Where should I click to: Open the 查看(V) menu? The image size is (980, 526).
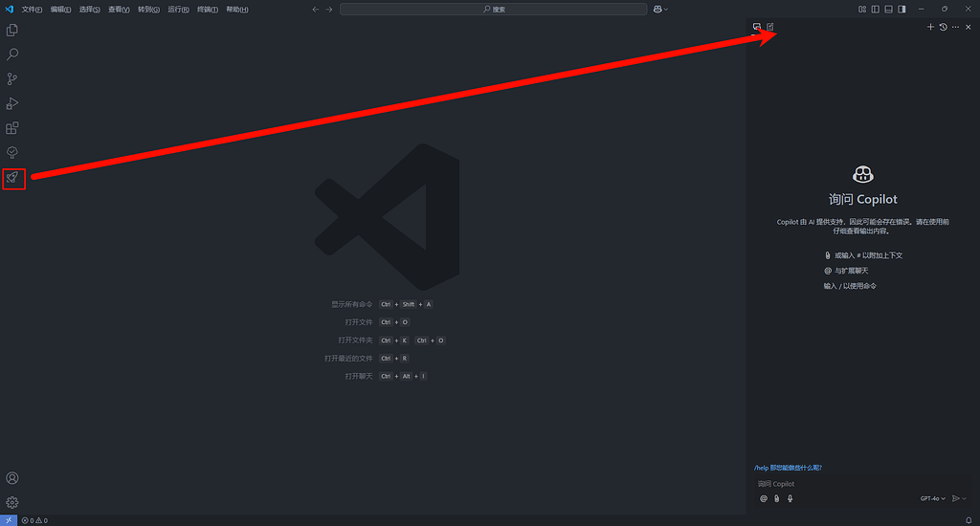(x=119, y=10)
